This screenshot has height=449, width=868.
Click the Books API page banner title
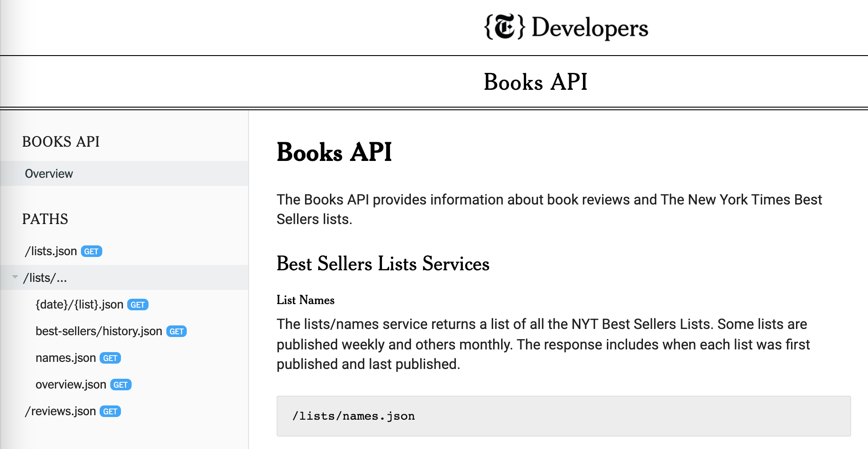[x=535, y=82]
